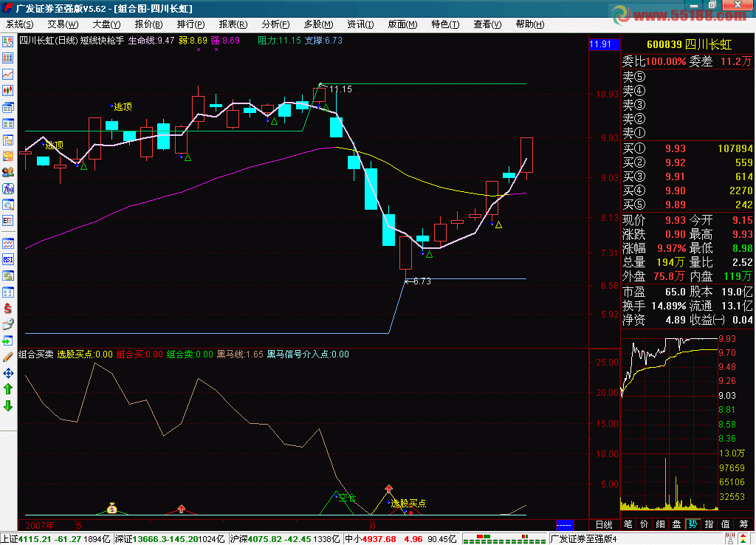Click the green up arrow icon
Screen dimensions: 756x545
point(7,388)
